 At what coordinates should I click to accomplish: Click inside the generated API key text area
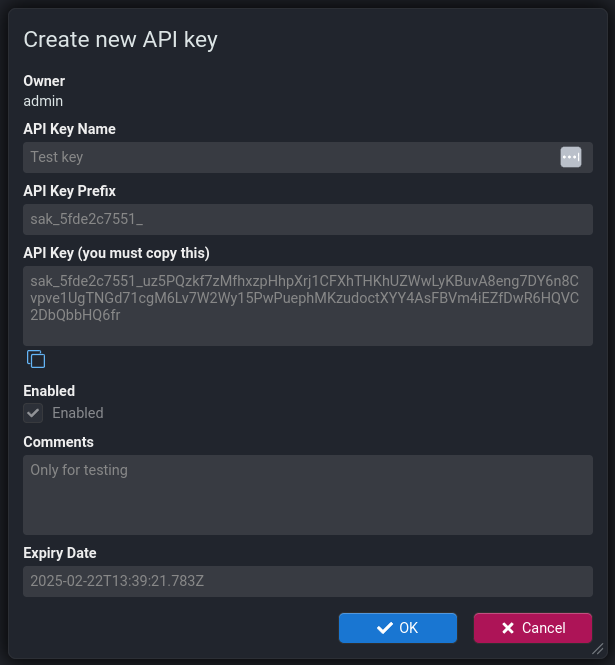coord(308,305)
